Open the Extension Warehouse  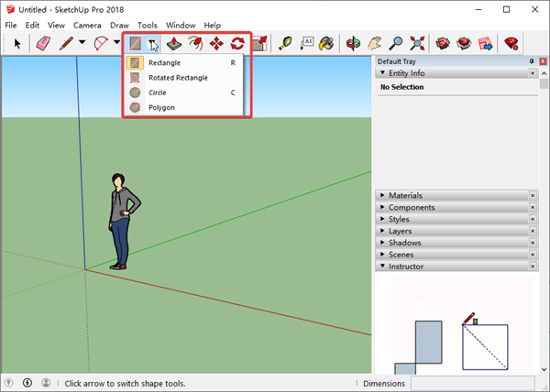464,43
